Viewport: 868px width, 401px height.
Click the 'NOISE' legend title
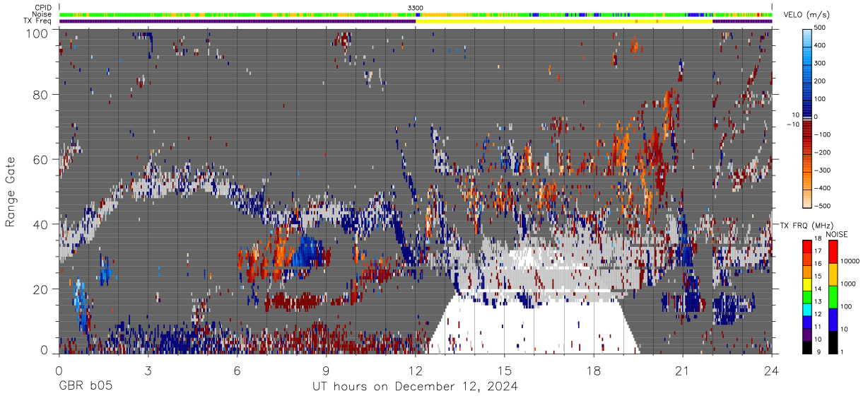tap(838, 233)
